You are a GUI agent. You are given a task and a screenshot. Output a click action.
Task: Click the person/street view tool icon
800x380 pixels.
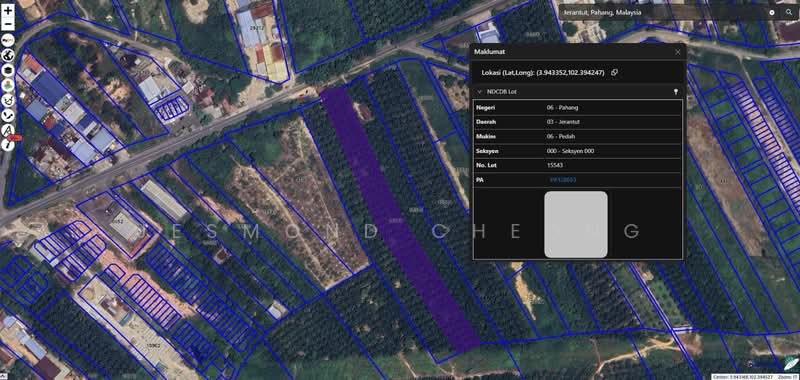pos(8,85)
